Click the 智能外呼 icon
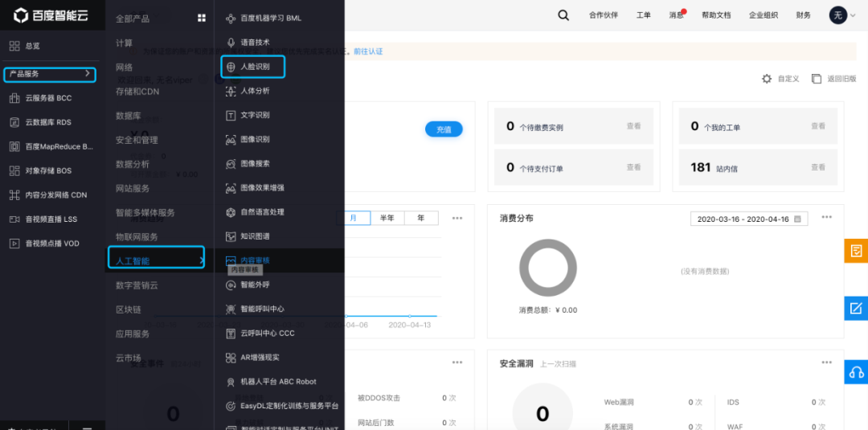This screenshot has width=868, height=430. pos(231,285)
